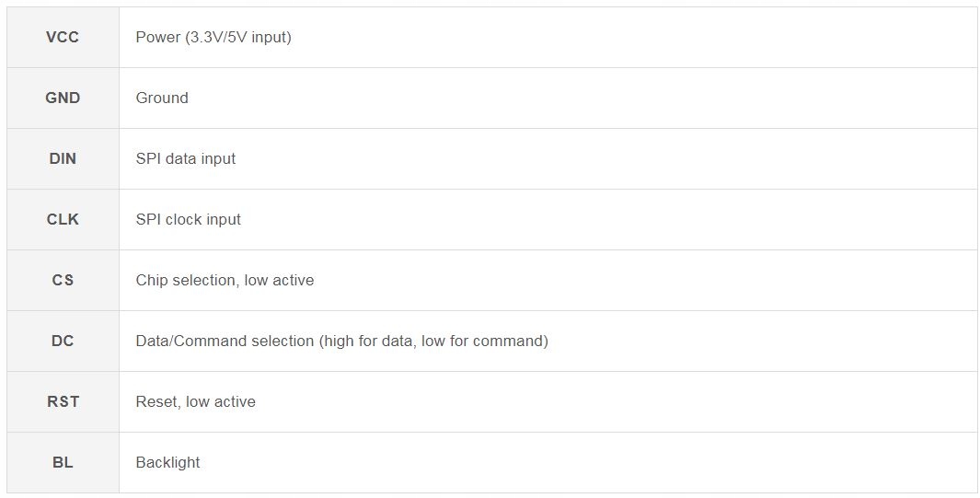Select the BL pin name cell
Viewport: 980px width, 498px height.
[63, 463]
